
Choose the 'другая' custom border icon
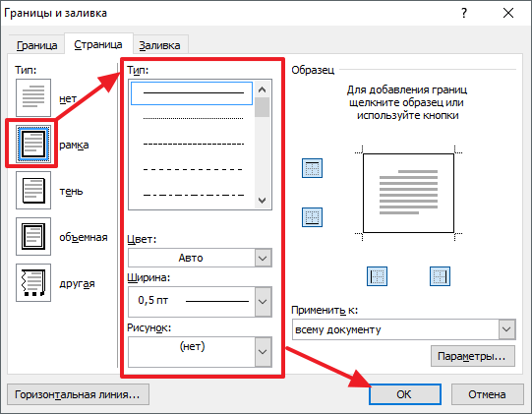(33, 282)
